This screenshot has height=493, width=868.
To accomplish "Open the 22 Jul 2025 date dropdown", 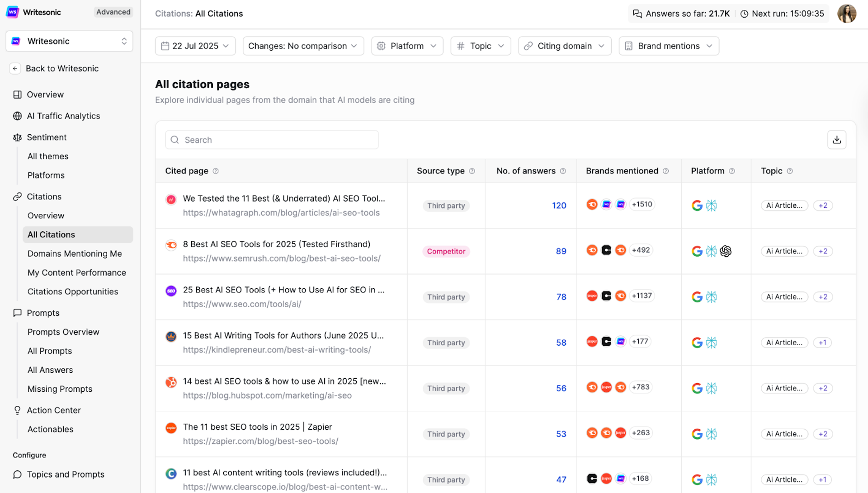I will 195,46.
